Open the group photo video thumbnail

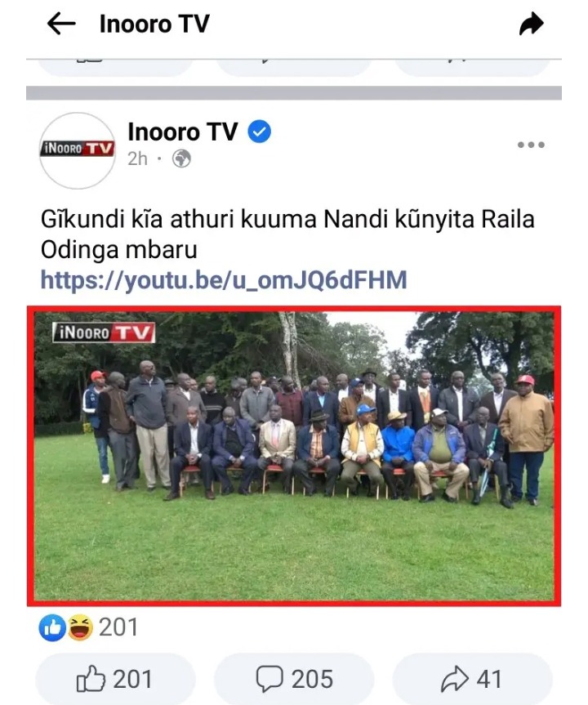[294, 456]
